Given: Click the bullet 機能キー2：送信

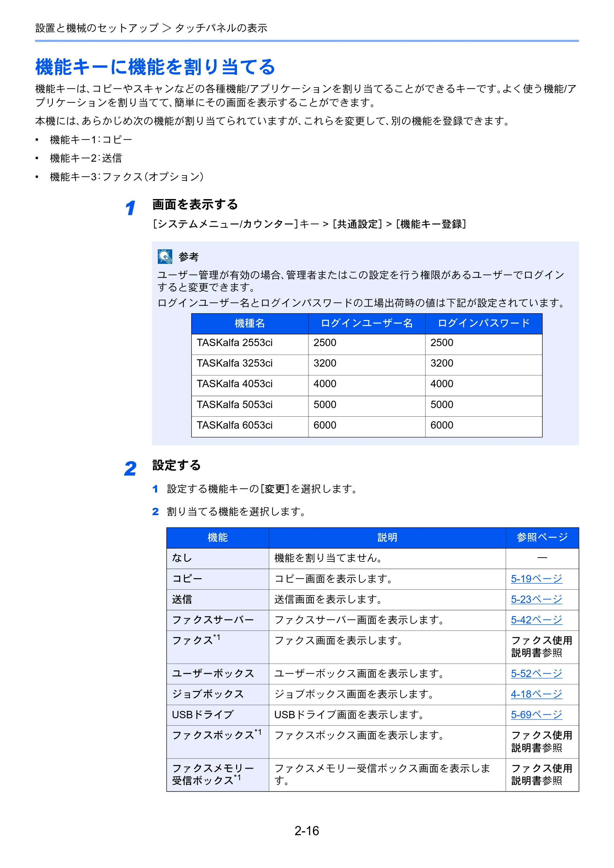Looking at the screenshot, I should [x=86, y=158].
